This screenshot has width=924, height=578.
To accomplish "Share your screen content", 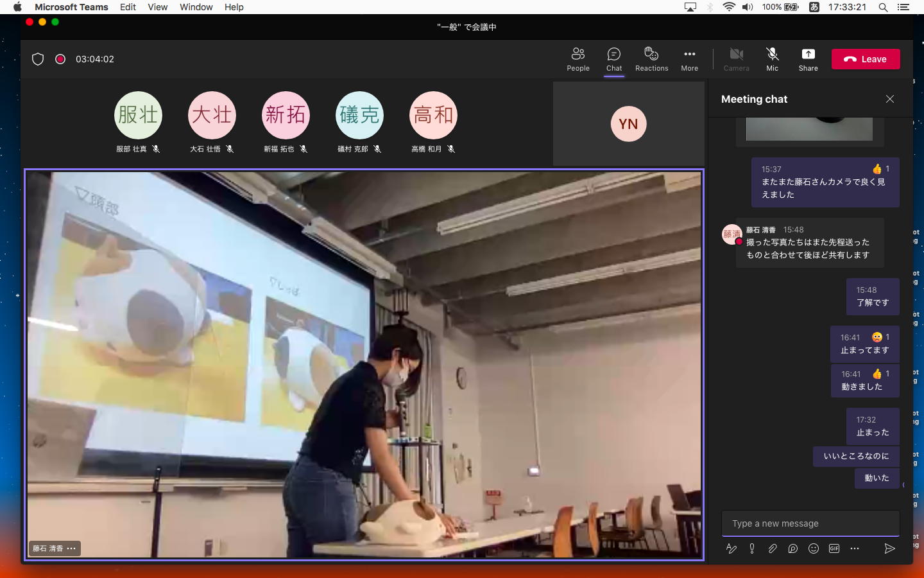I will (x=809, y=59).
